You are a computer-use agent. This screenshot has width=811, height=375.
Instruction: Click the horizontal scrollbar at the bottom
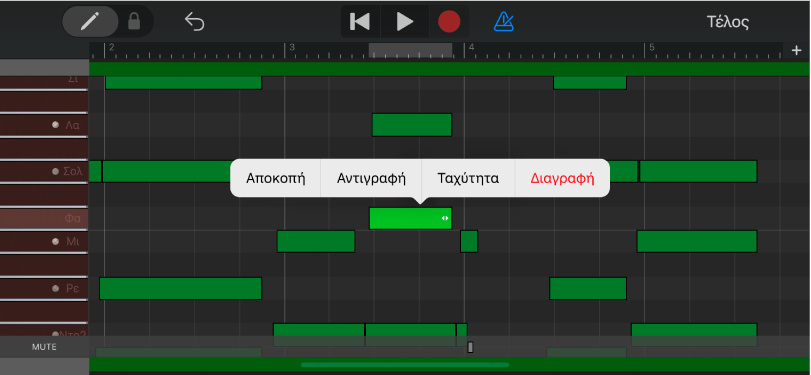[405, 365]
